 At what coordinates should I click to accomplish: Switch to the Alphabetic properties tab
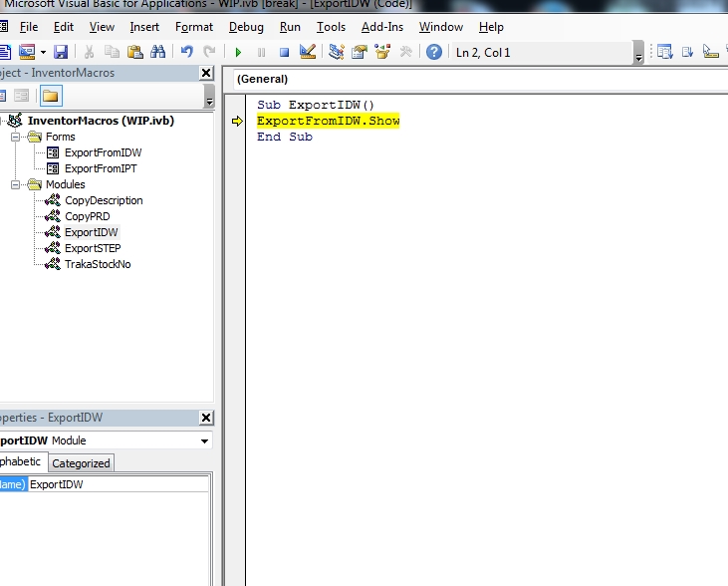21,461
